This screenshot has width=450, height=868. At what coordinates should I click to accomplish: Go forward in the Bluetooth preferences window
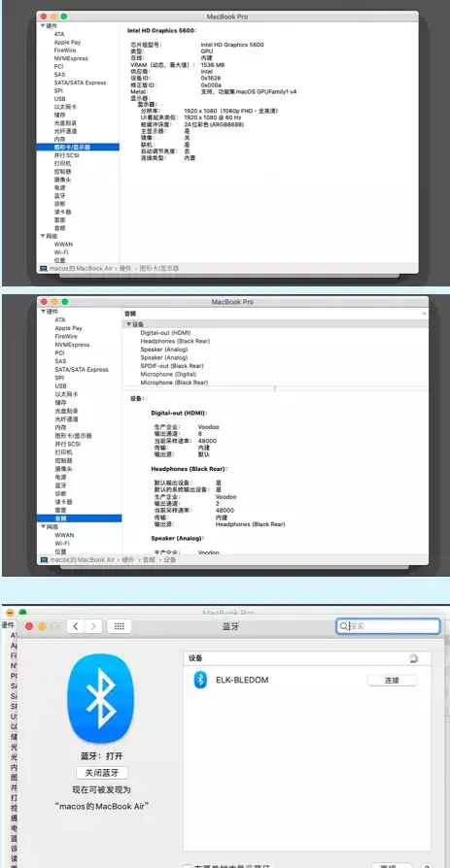[x=93, y=626]
